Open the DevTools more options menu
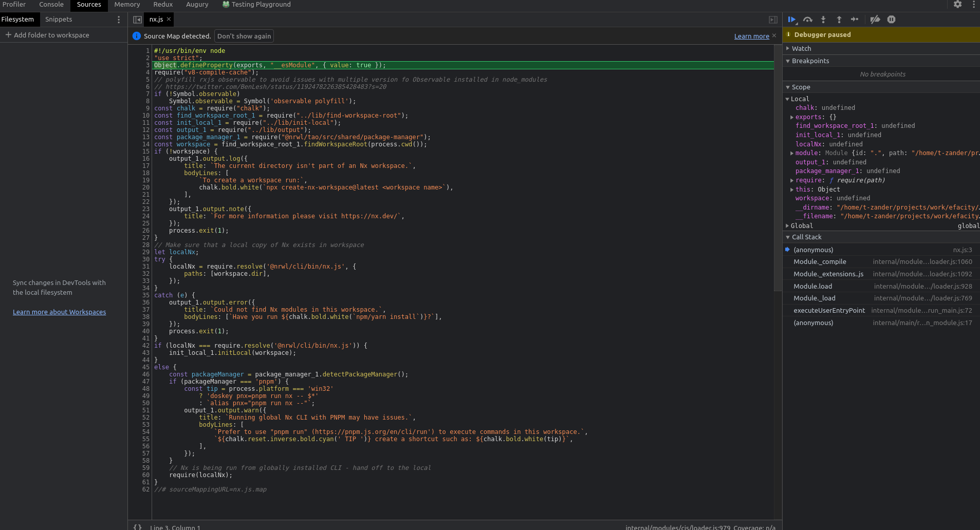The height and width of the screenshot is (530, 980). point(973,5)
